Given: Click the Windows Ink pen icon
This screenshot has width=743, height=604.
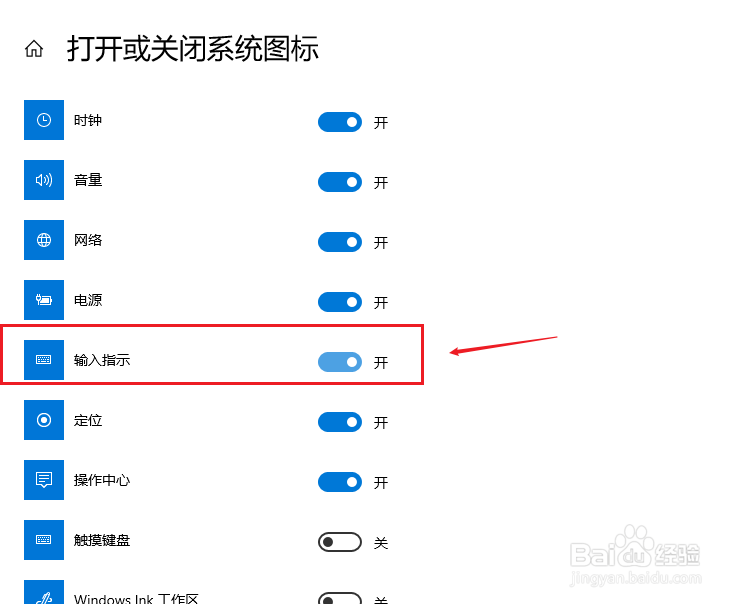Looking at the screenshot, I should coord(44,594).
